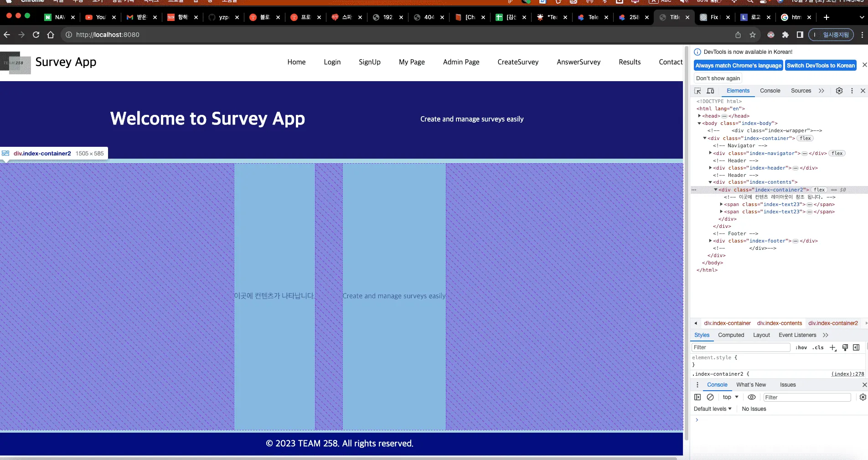Click Switch DevTools to Korean button
868x460 pixels.
pos(821,66)
